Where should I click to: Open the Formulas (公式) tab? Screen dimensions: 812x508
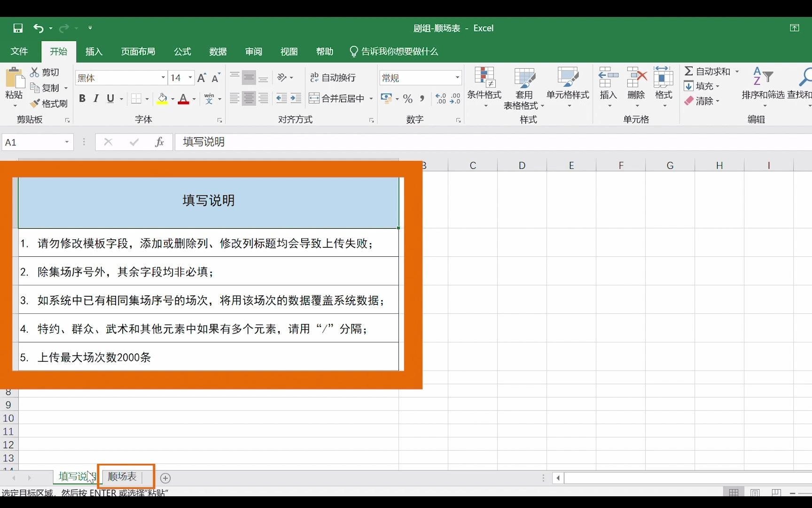[182, 51]
